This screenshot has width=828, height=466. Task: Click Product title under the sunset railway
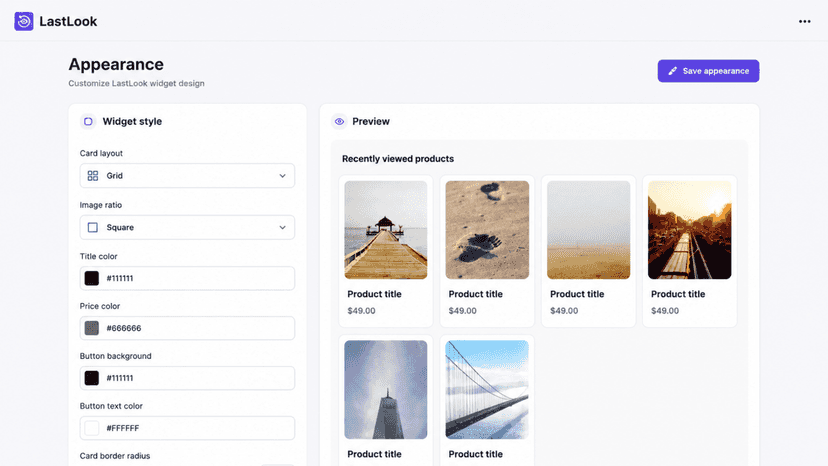click(678, 294)
